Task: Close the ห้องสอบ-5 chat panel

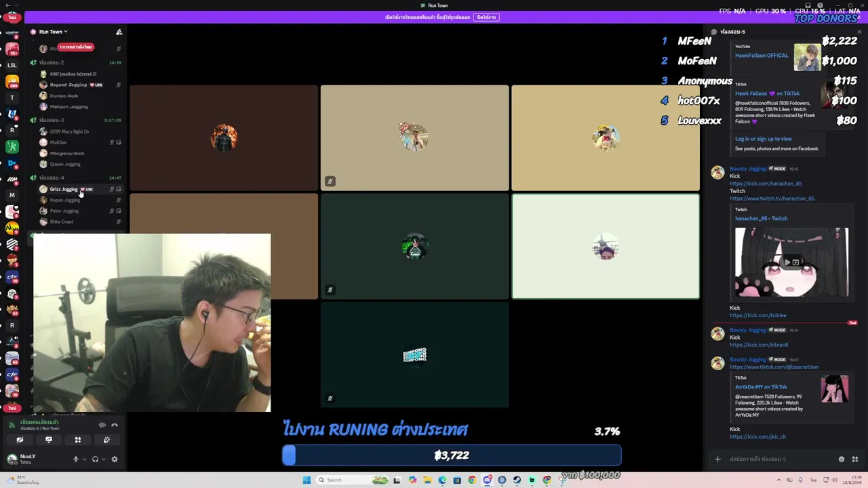Action: click(x=859, y=32)
